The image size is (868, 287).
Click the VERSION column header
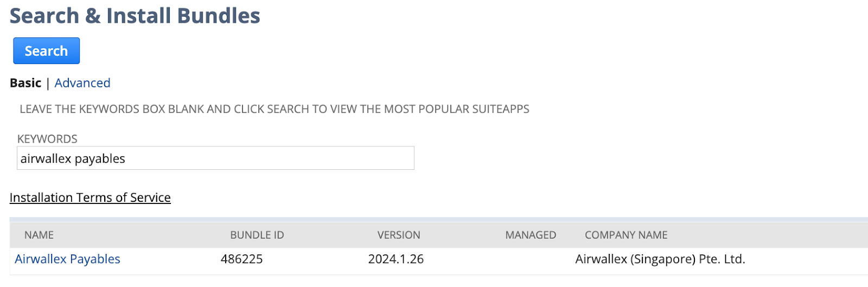[399, 235]
